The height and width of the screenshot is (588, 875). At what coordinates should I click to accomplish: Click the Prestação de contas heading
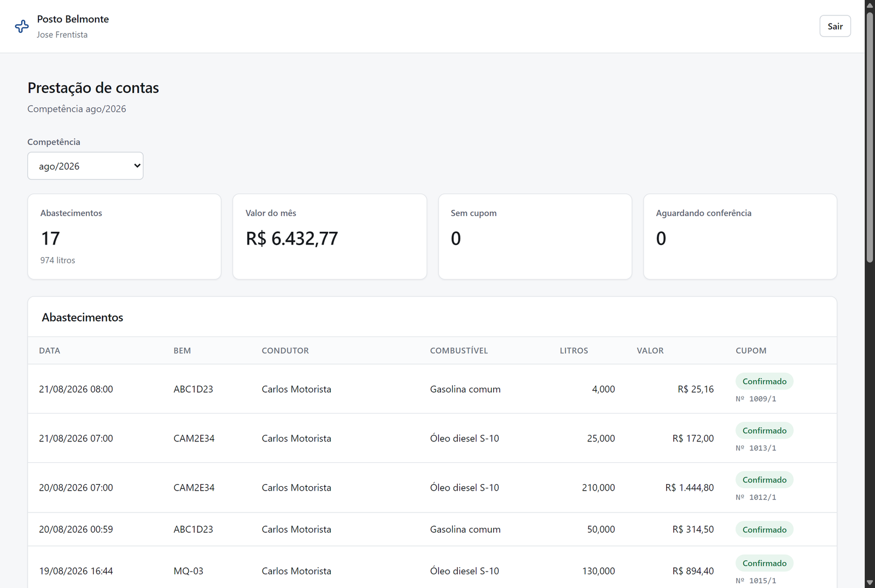pyautogui.click(x=93, y=88)
